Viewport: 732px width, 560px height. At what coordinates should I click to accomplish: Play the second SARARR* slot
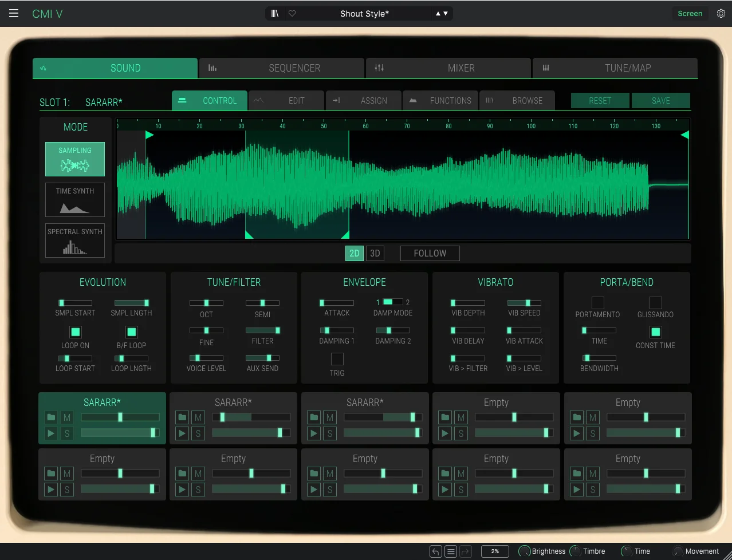point(182,433)
